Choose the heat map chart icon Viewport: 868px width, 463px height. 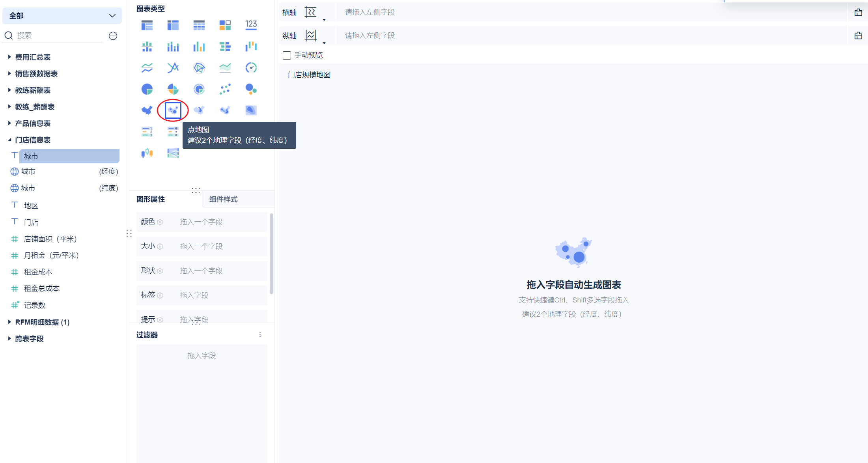pyautogui.click(x=251, y=110)
